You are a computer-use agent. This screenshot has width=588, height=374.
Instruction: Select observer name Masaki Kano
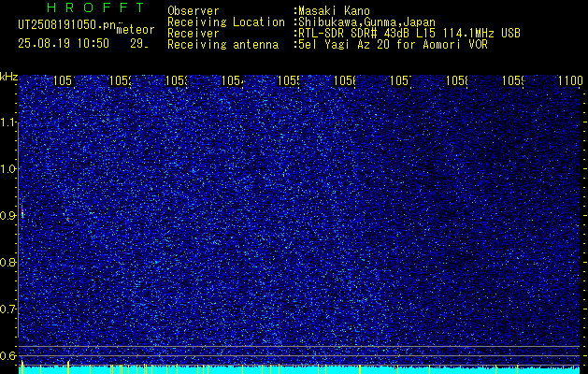point(334,11)
